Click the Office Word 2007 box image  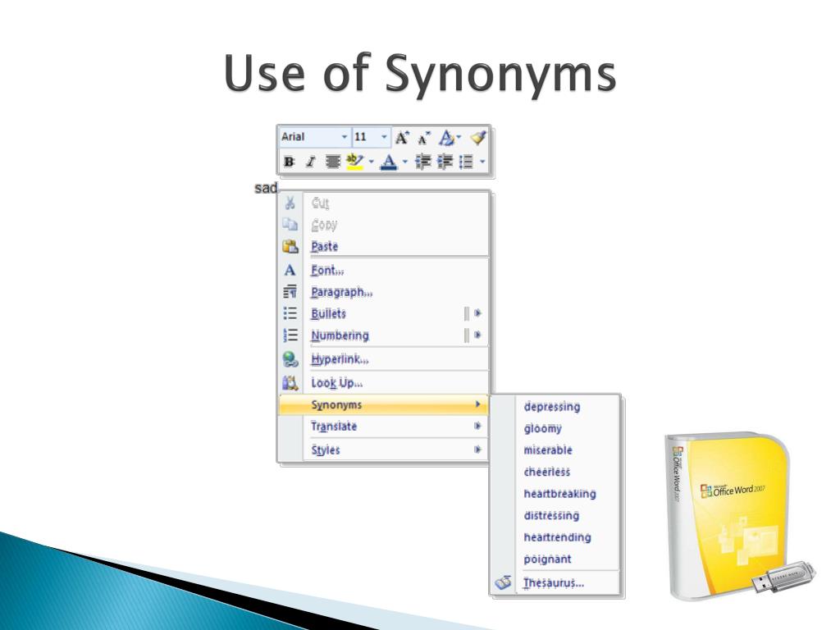pyautogui.click(x=739, y=515)
